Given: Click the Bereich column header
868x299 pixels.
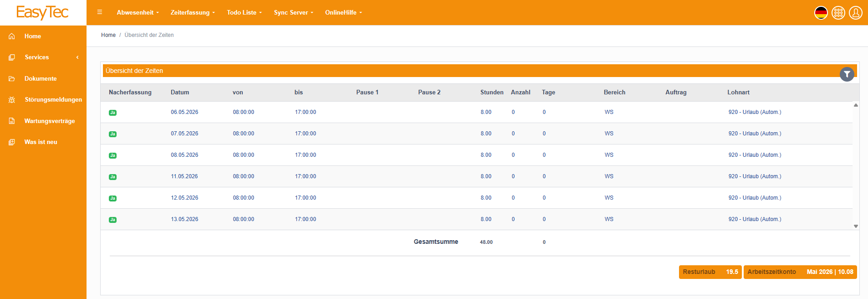Looking at the screenshot, I should (614, 92).
